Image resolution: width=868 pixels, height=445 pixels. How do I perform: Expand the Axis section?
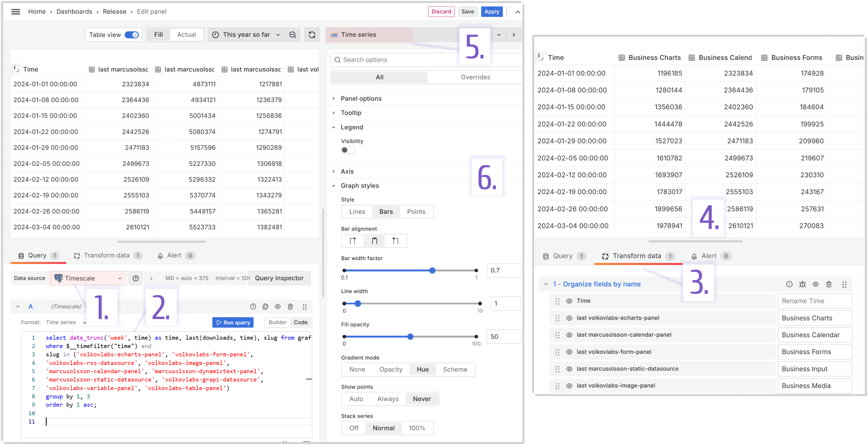347,172
